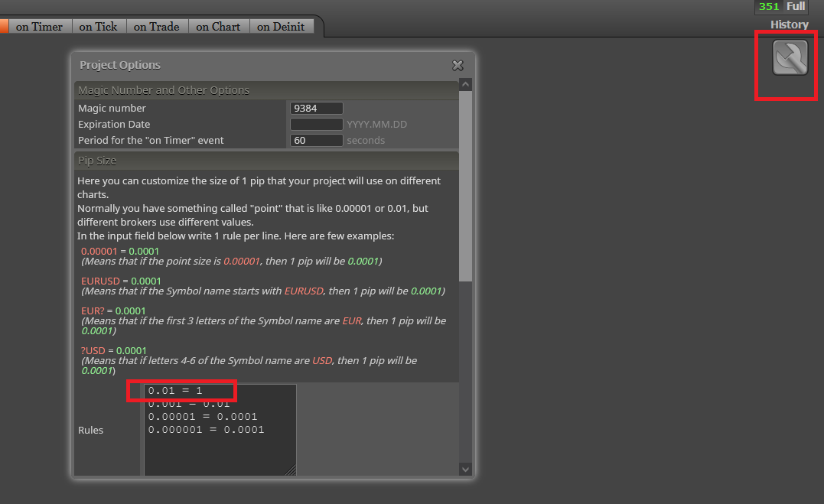Click the rule line 0.000001 = 0.0001
Viewport: 824px width, 504px height.
point(206,430)
